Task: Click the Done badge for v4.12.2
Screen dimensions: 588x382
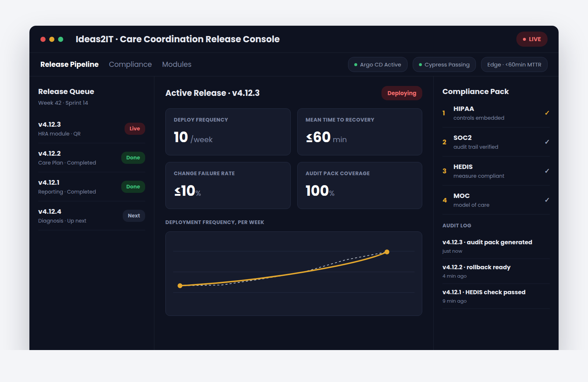Action: [133, 158]
